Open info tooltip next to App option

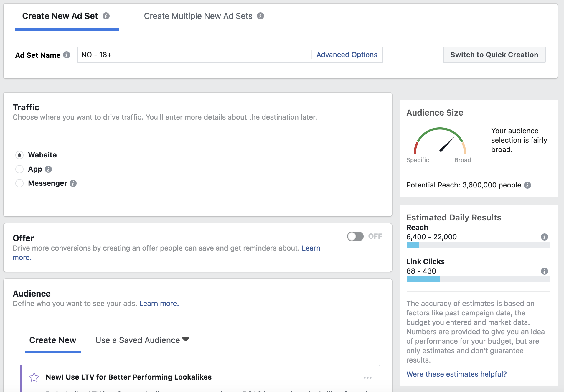click(48, 169)
